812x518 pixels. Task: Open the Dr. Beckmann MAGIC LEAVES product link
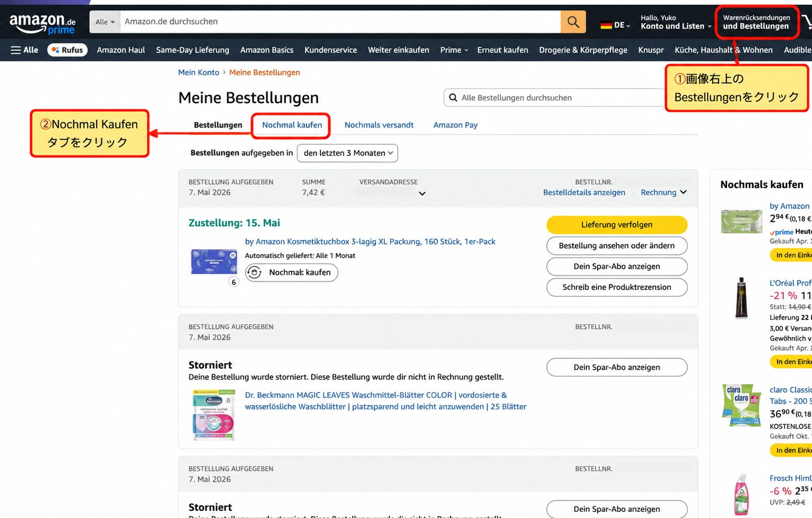tap(385, 401)
